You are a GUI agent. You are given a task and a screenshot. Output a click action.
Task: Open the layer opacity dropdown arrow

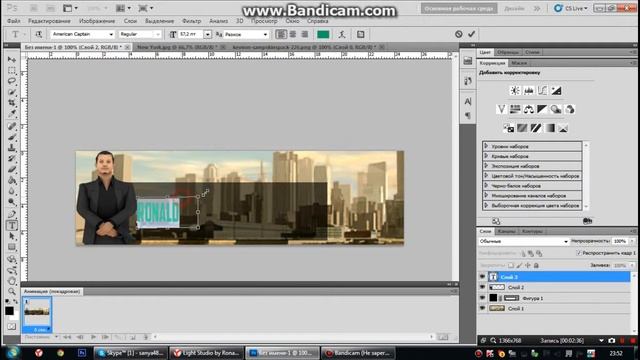[x=632, y=241]
